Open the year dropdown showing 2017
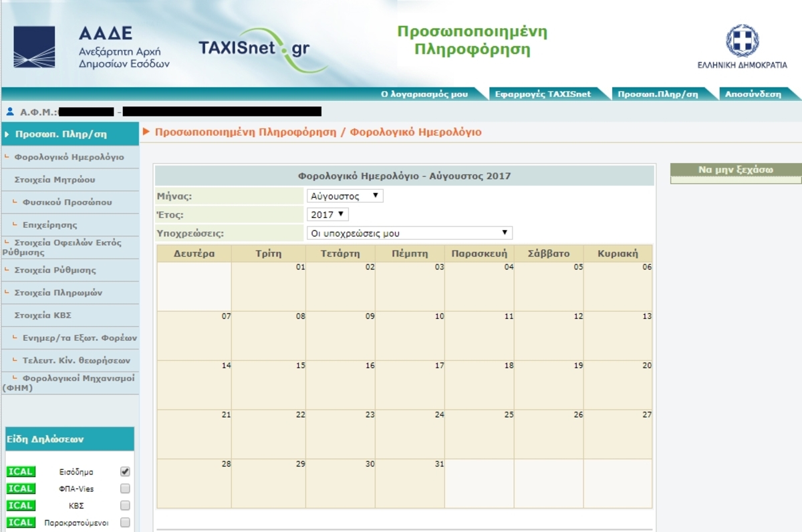This screenshot has width=802, height=532. (328, 215)
